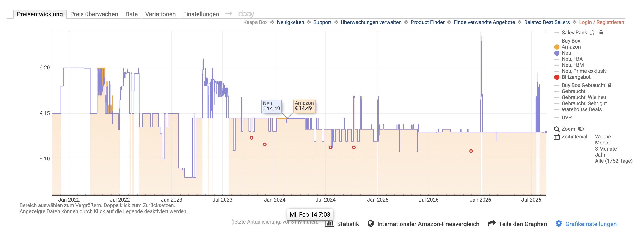The height and width of the screenshot is (238, 644).
Task: Open the Variationen tab
Action: click(x=160, y=14)
